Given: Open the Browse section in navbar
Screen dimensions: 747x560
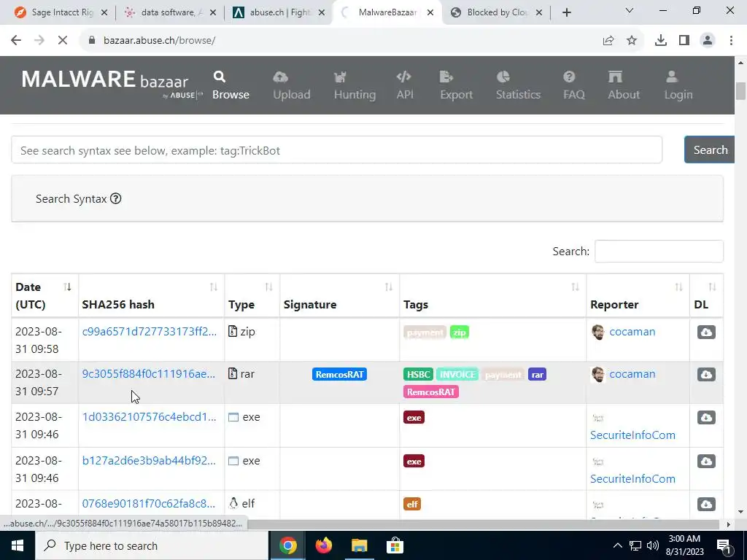Looking at the screenshot, I should click(x=231, y=86).
